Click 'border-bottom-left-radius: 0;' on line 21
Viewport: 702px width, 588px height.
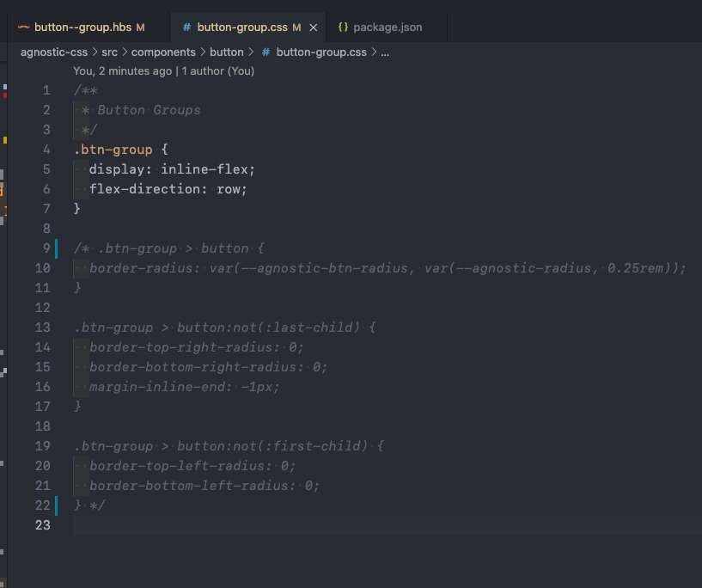tap(204, 486)
